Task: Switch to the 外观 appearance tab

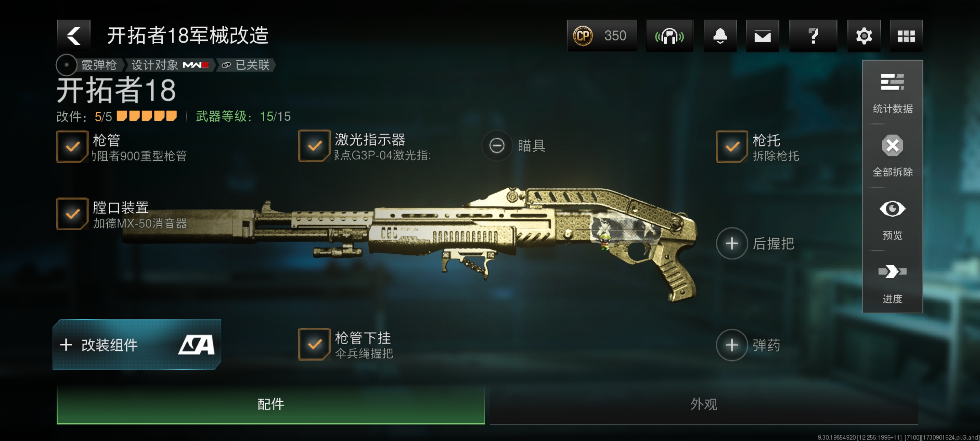Action: [x=704, y=404]
